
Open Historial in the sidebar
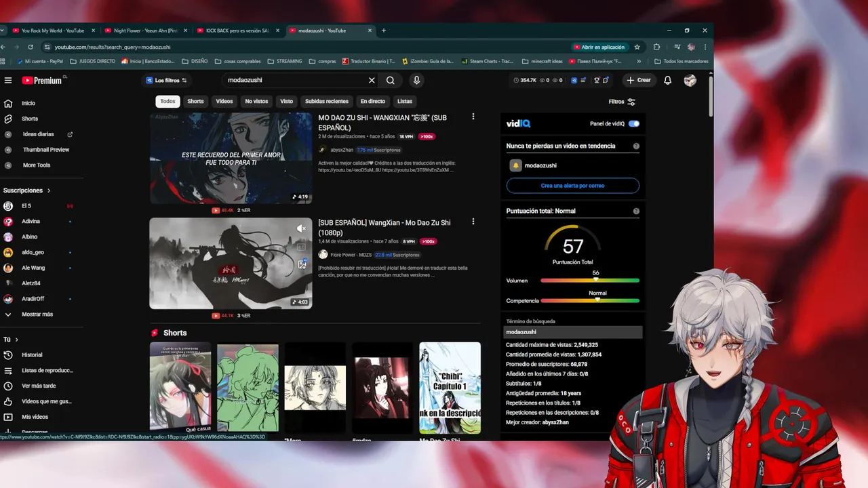tap(31, 355)
